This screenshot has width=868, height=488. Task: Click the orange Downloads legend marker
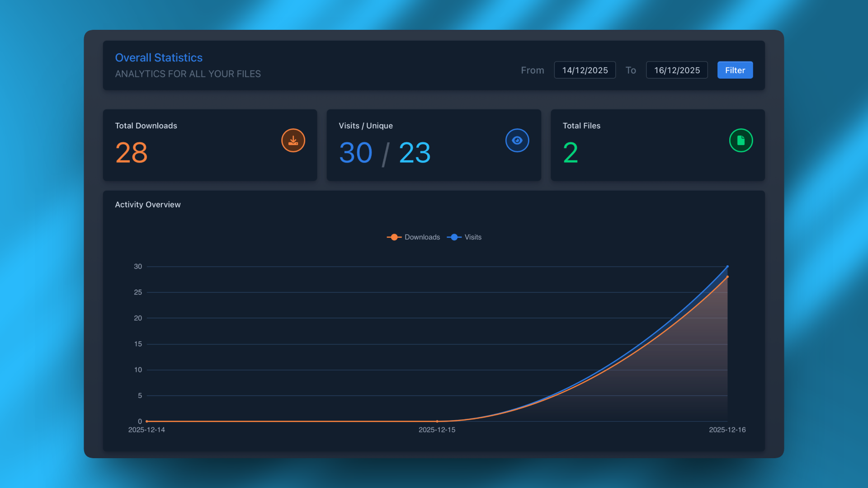click(394, 237)
